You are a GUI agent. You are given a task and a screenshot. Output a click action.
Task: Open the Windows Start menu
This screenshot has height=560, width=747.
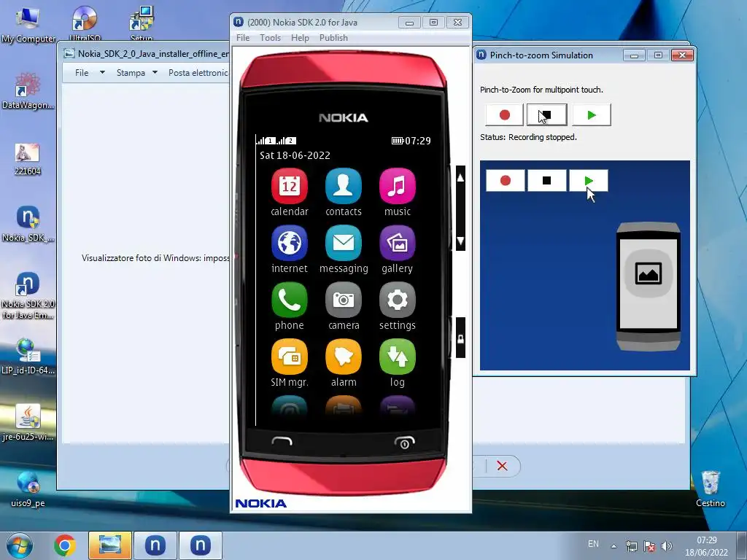[20, 545]
